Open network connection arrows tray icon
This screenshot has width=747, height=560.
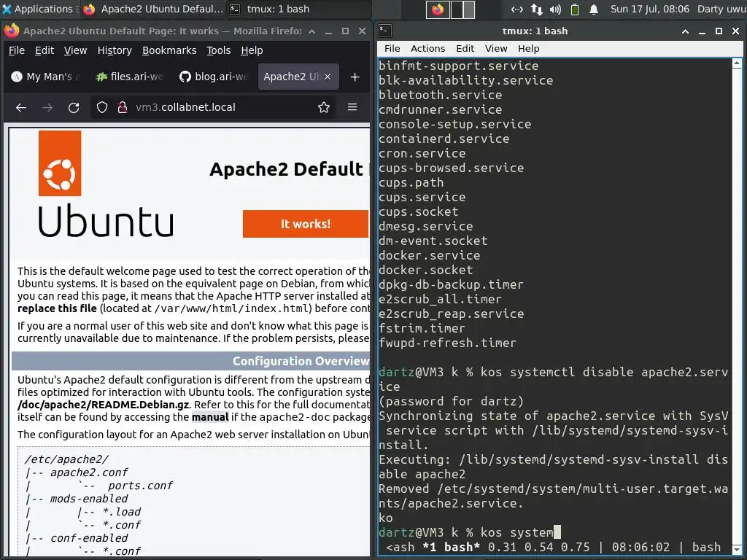(517, 9)
